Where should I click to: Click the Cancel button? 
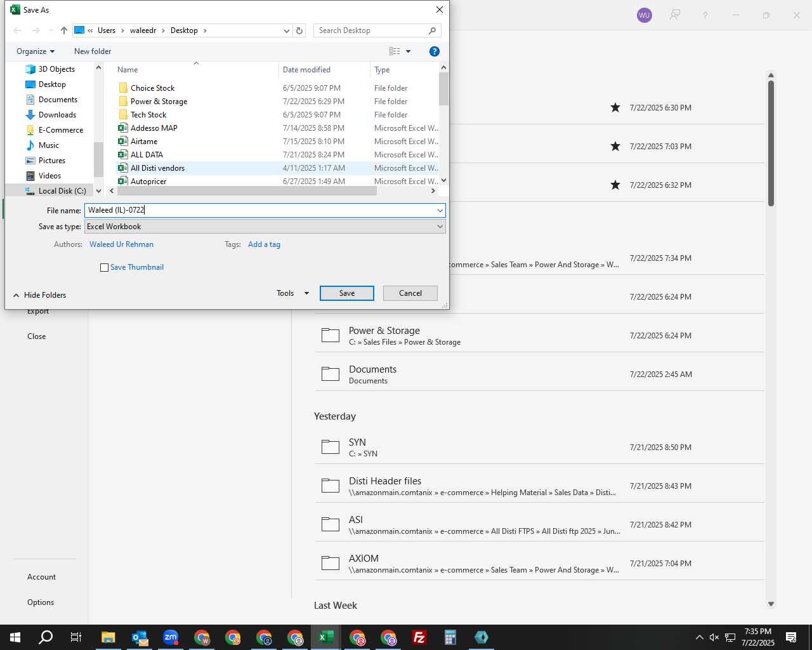coord(410,293)
